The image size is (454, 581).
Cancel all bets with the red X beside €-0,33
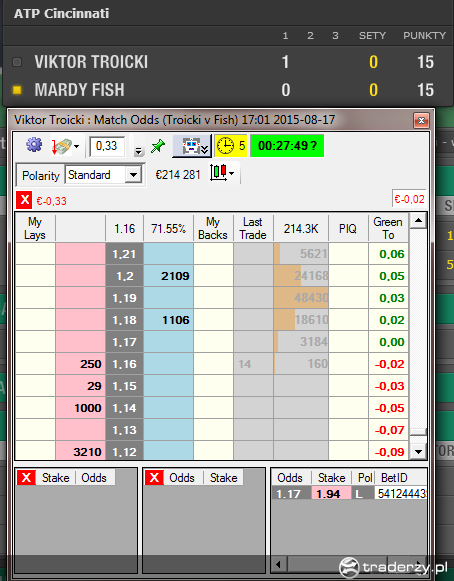click(24, 200)
